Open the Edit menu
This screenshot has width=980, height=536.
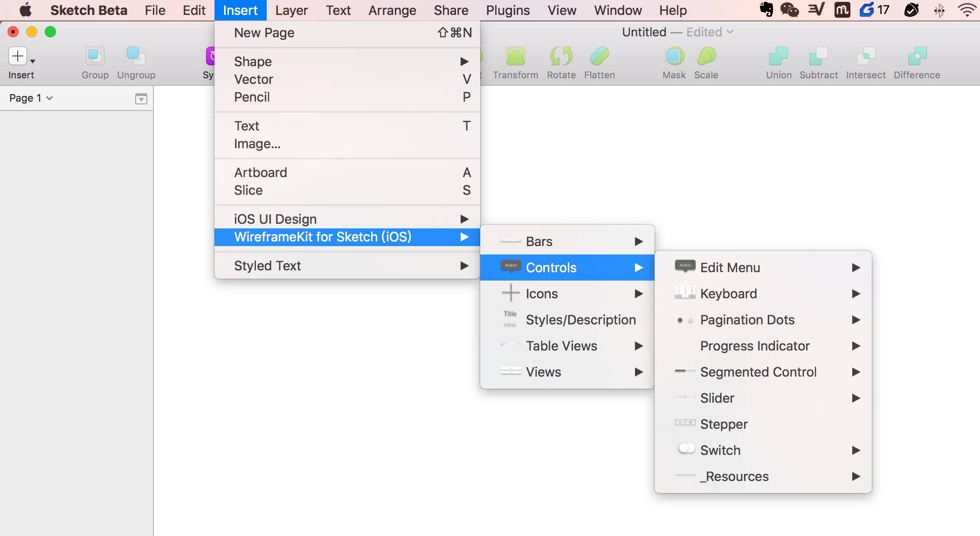pos(194,10)
